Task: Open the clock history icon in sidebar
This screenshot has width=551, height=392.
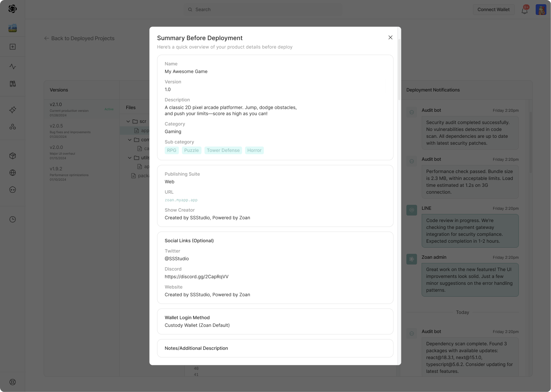Action: (x=13, y=219)
